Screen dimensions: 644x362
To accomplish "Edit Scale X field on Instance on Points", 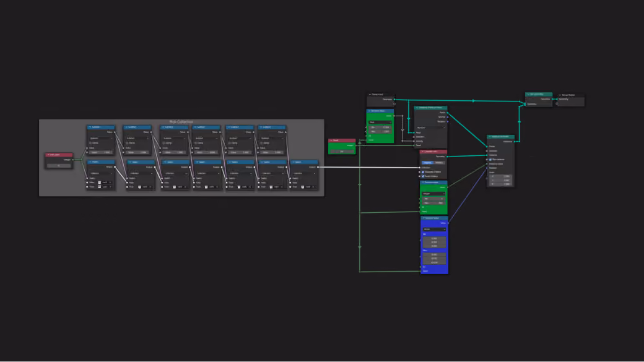I will [x=501, y=176].
